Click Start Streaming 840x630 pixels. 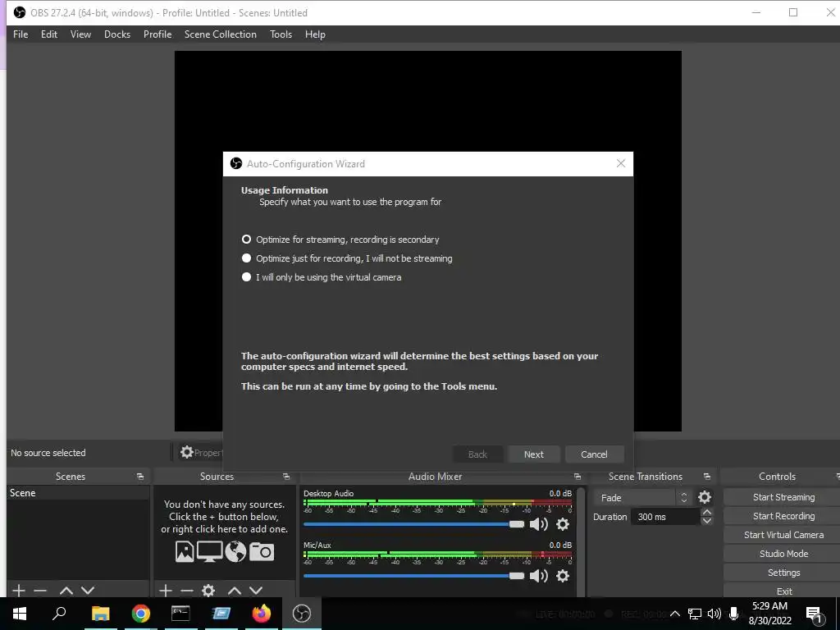pos(783,497)
